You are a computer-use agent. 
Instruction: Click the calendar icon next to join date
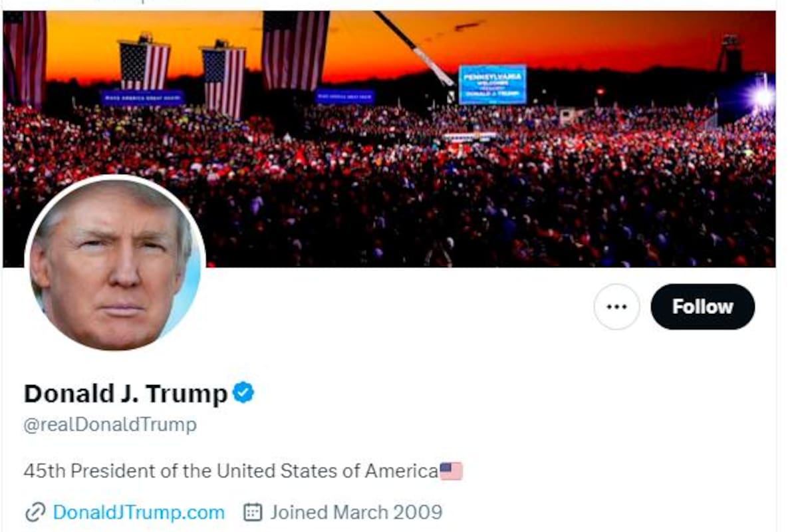(252, 513)
